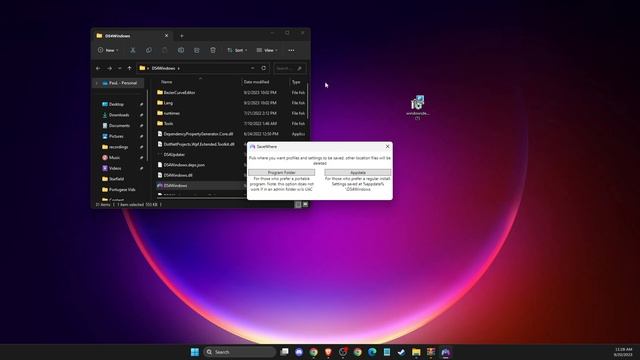Sort by the Name column header
640x360 pixels.
[x=167, y=82]
